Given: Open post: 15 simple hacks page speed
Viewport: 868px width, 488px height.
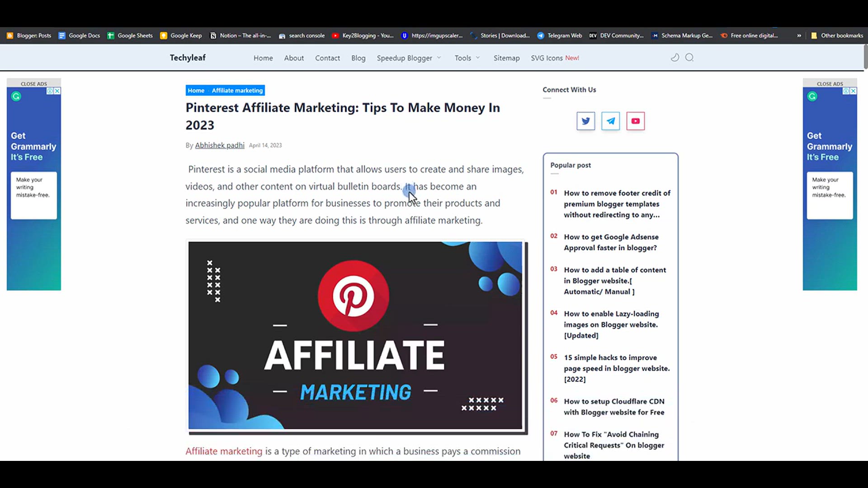Looking at the screenshot, I should [x=616, y=368].
